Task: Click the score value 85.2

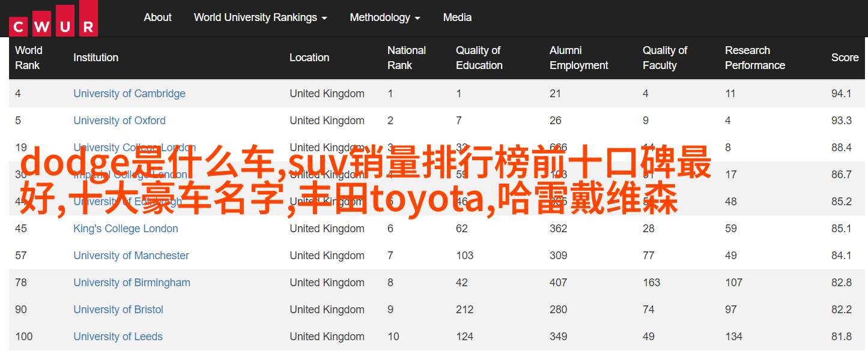Action: [842, 202]
